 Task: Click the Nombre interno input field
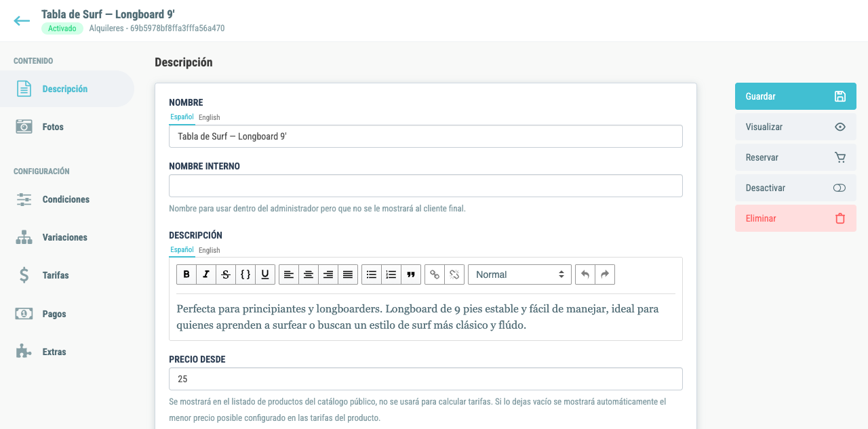tap(426, 186)
